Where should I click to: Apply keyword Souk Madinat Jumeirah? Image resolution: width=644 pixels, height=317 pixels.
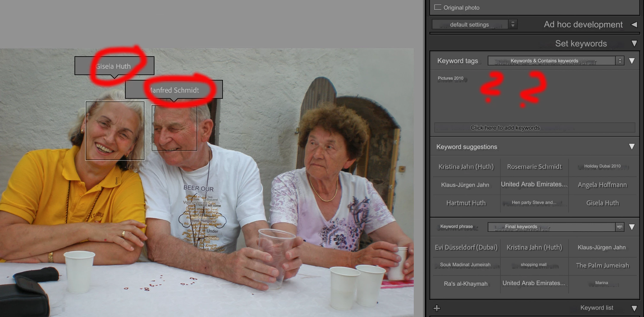coord(465,265)
